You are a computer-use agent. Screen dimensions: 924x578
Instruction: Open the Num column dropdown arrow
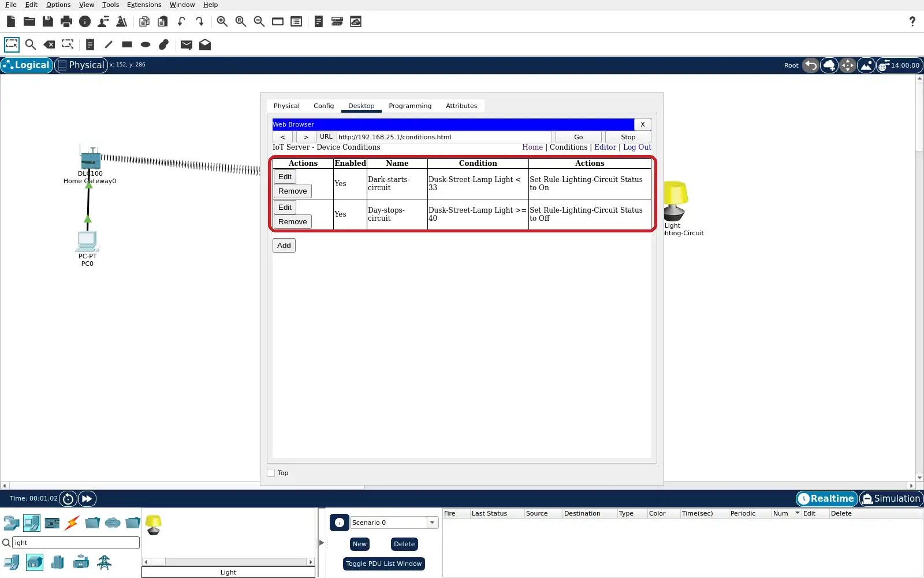coord(798,513)
